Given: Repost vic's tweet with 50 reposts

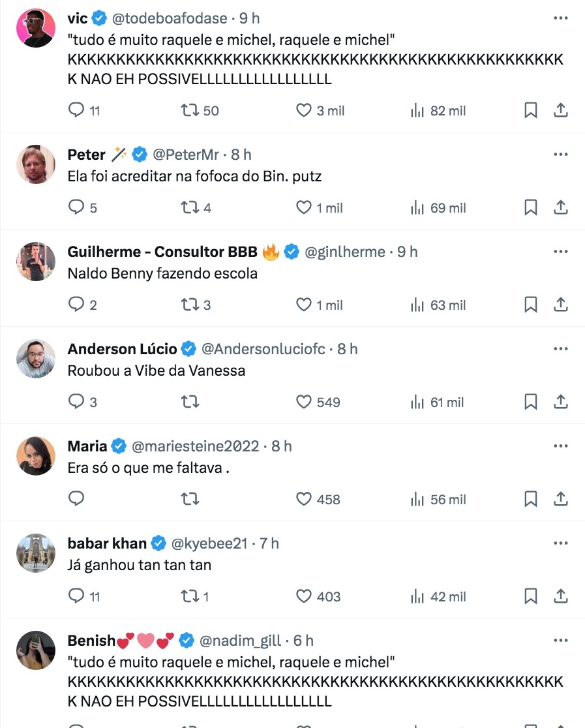Looking at the screenshot, I should pyautogui.click(x=190, y=111).
